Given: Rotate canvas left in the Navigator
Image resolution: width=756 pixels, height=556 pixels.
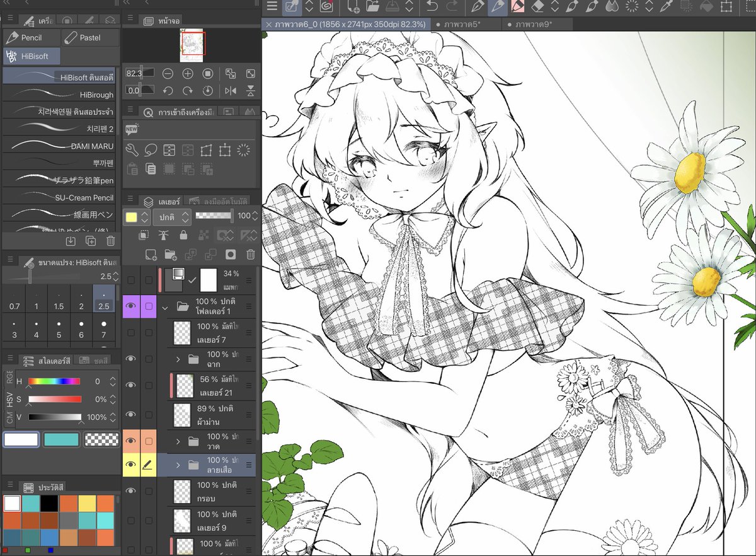Looking at the screenshot, I should click(x=168, y=90).
